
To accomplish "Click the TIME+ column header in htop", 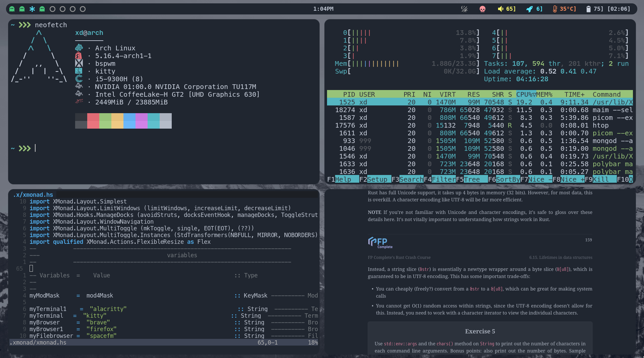I will (574, 94).
